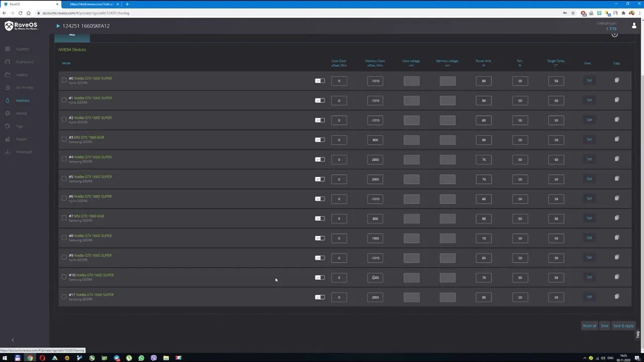Toggle the on/off switch for GPU #9
This screenshot has width=644, height=362.
[x=320, y=258]
